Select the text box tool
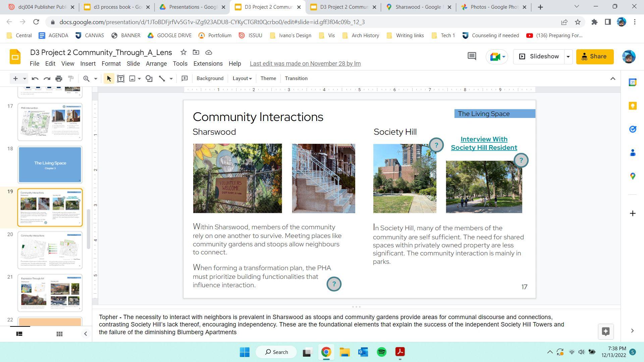The height and width of the screenshot is (362, 644). coord(121,78)
